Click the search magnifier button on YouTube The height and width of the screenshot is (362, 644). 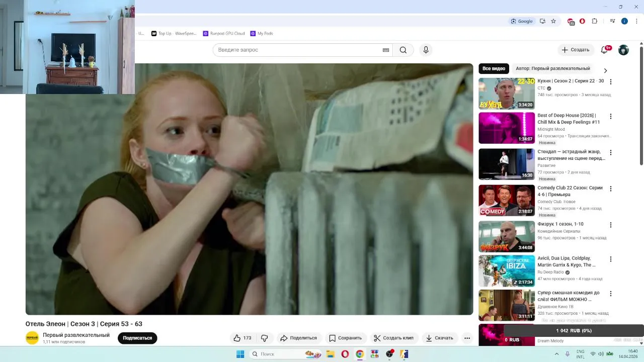tap(403, 50)
